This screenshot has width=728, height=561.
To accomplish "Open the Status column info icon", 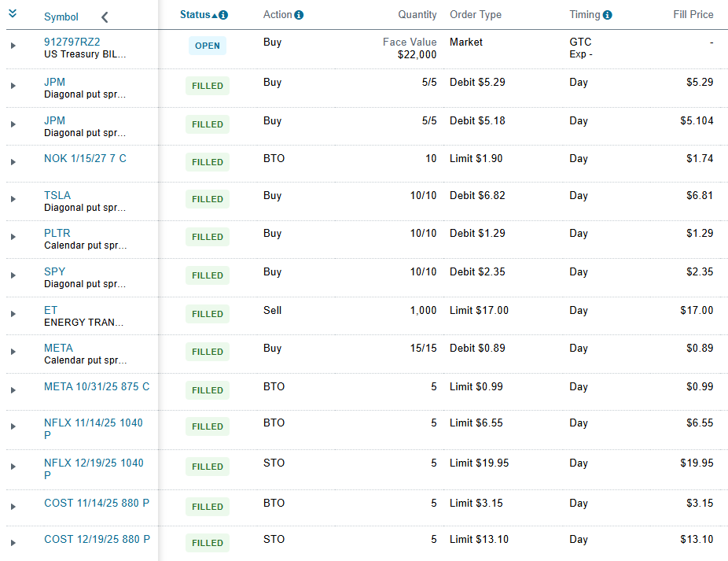I will coord(223,15).
